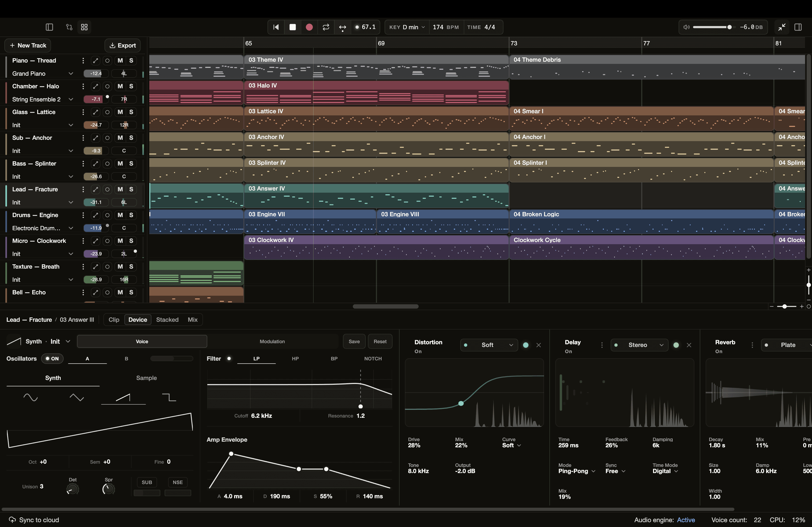Open the Delay Time Mode Digital dropdown
The height and width of the screenshot is (527, 812).
click(665, 471)
